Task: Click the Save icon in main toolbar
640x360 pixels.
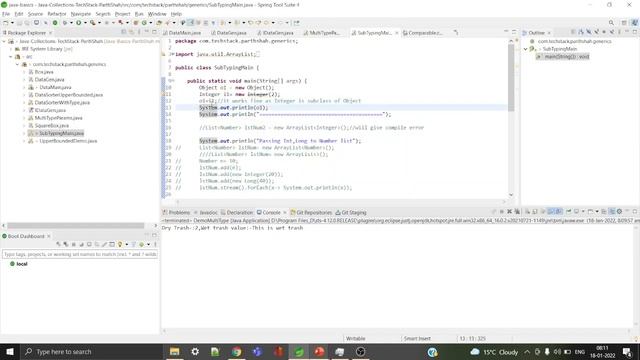Action: pos(20,23)
